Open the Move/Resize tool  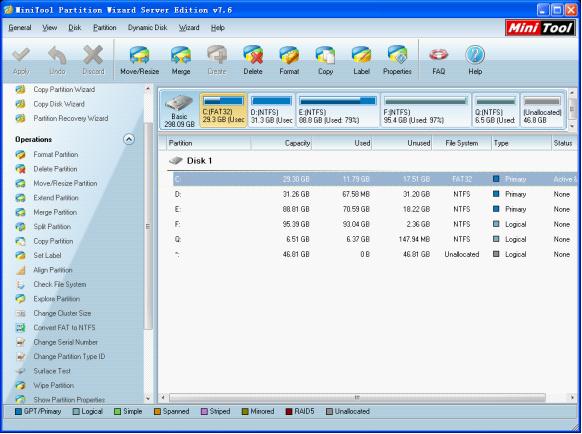tap(140, 61)
